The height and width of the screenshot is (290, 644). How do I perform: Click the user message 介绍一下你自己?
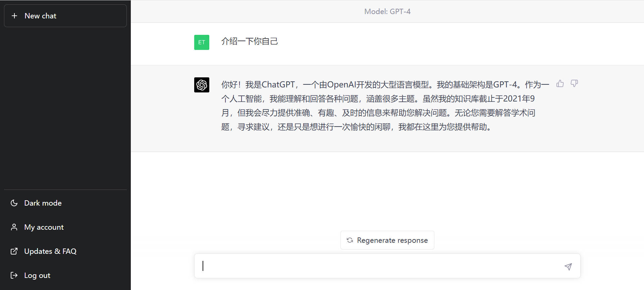250,41
